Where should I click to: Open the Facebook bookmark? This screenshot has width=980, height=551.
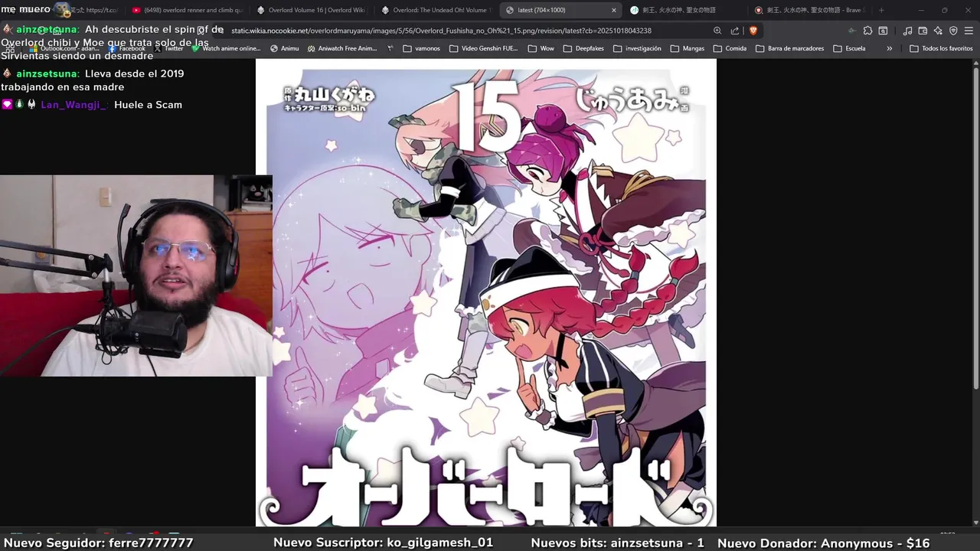126,48
